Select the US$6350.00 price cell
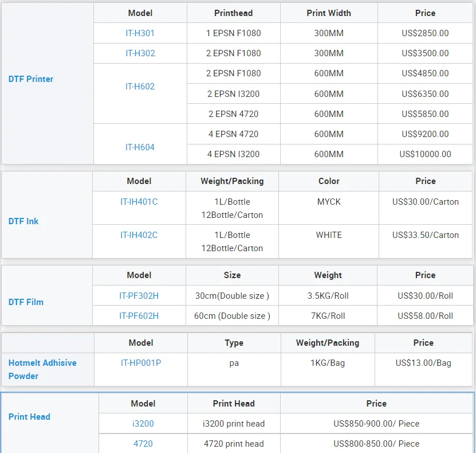 tap(425, 94)
